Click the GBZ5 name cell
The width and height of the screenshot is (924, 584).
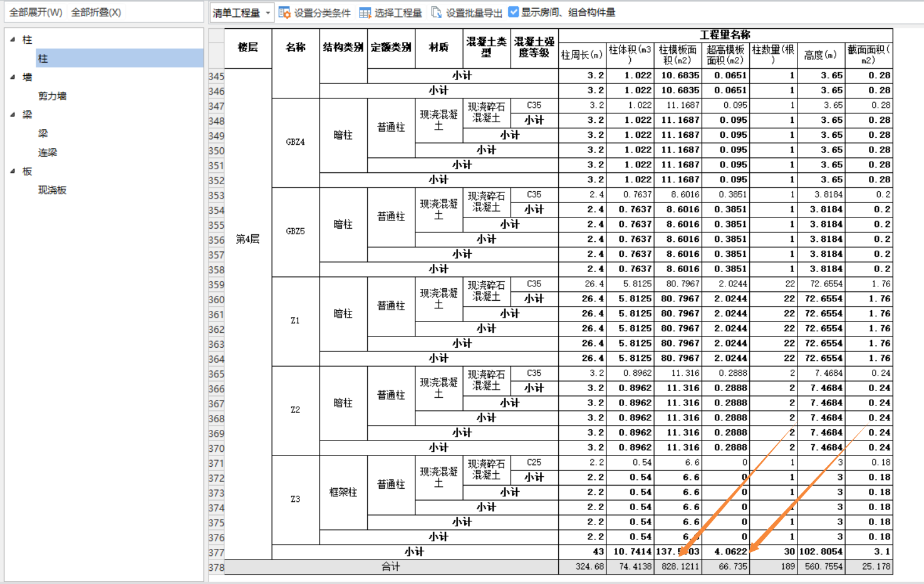point(296,231)
